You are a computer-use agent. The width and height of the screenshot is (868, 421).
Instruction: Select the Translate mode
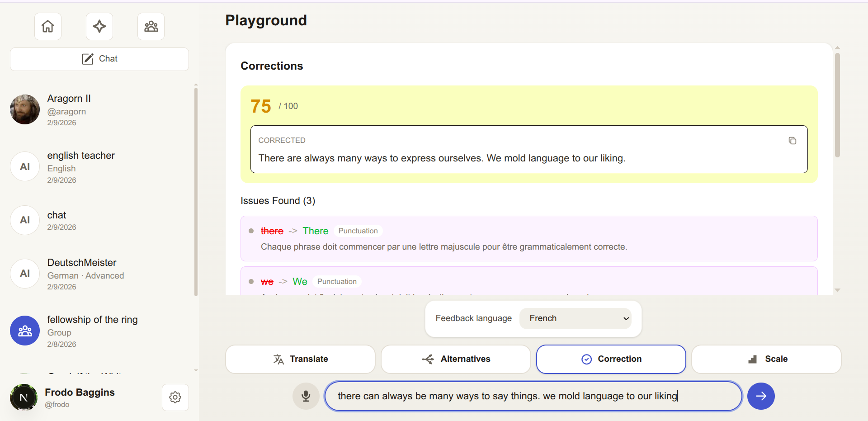301,359
